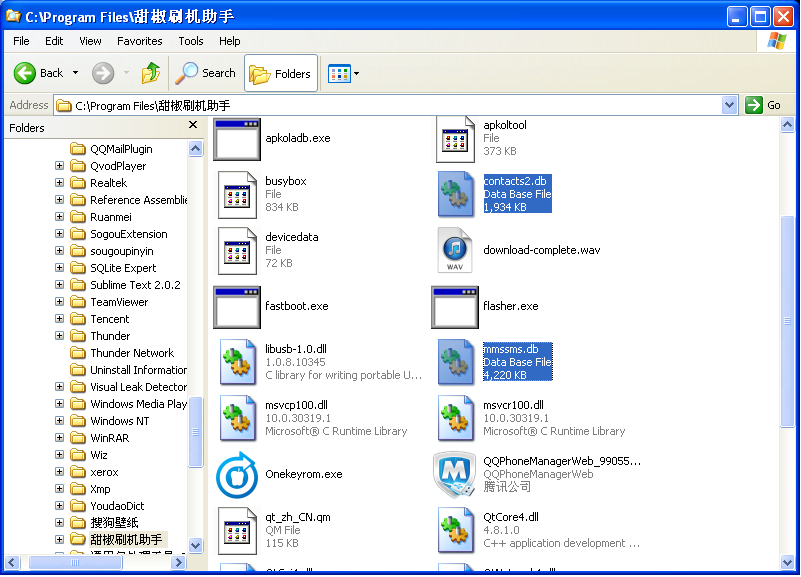801x577 pixels.
Task: Open the Help menu
Action: (229, 41)
